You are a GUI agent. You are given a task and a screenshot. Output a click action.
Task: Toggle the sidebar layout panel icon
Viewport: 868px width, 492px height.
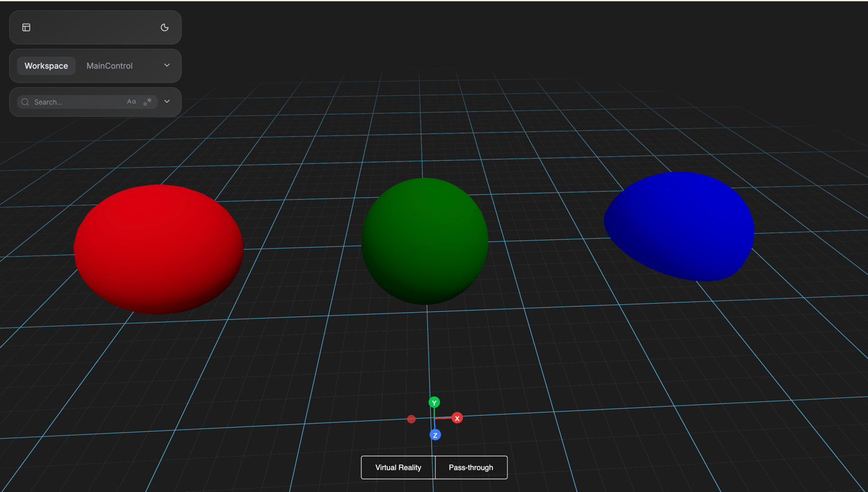pos(26,28)
